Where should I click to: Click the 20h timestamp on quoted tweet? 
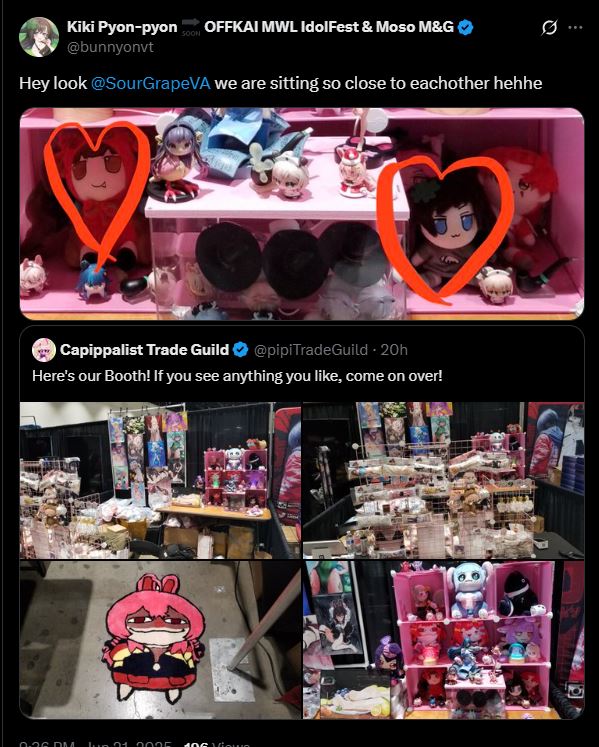394,350
